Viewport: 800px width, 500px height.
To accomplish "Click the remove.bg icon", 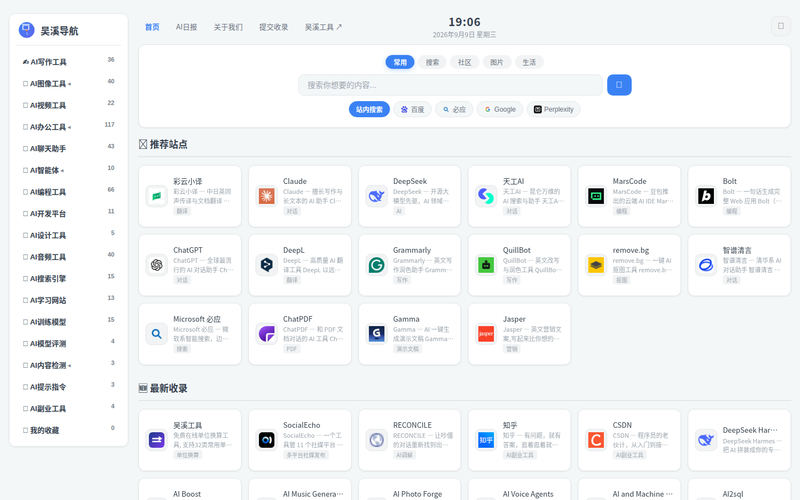I will 596,265.
